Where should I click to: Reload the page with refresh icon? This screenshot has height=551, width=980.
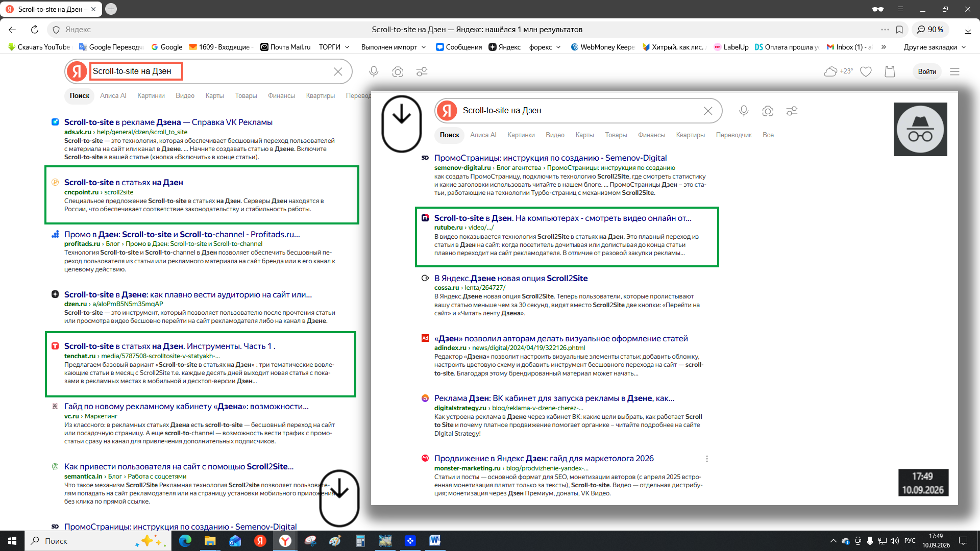click(x=35, y=30)
